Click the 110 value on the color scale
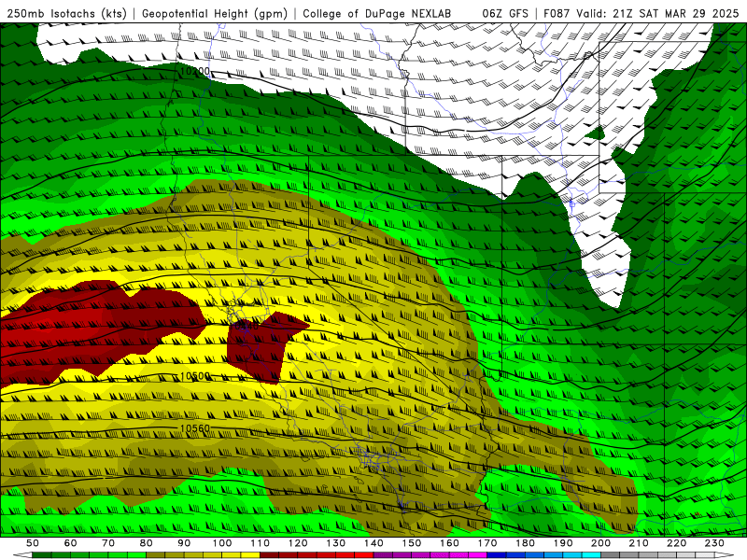 (x=261, y=543)
